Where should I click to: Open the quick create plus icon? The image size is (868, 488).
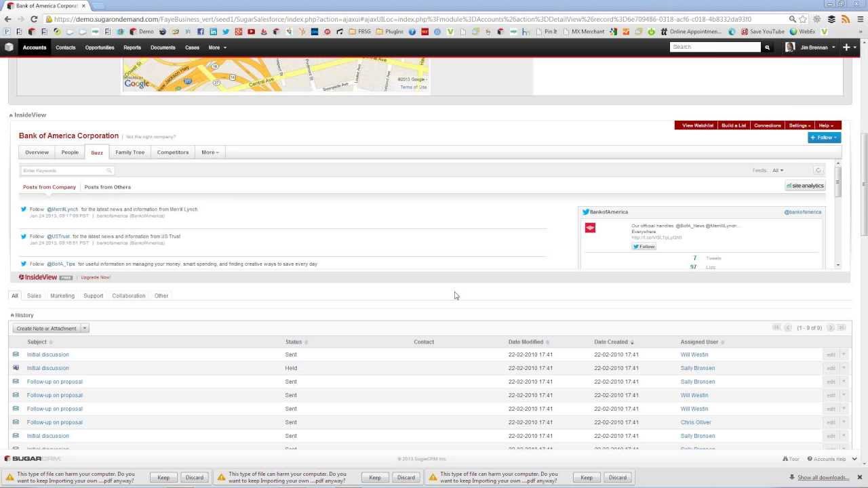pos(846,47)
